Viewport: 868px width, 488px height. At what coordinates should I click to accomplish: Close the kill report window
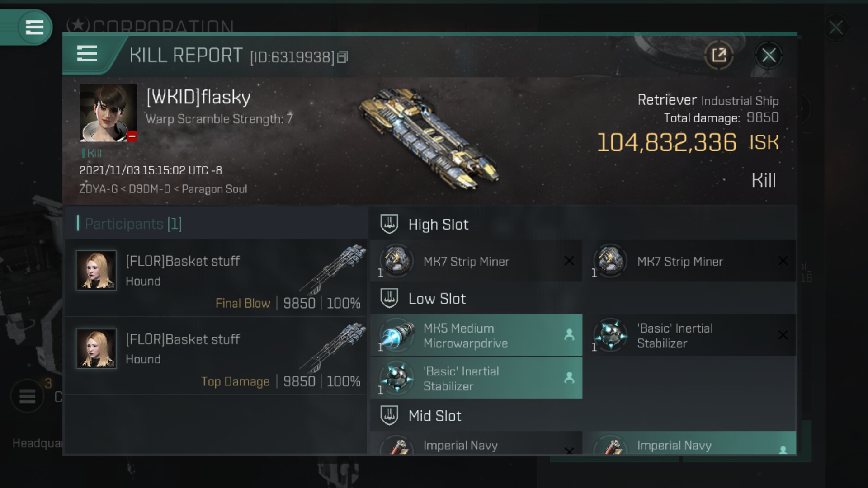coord(769,56)
